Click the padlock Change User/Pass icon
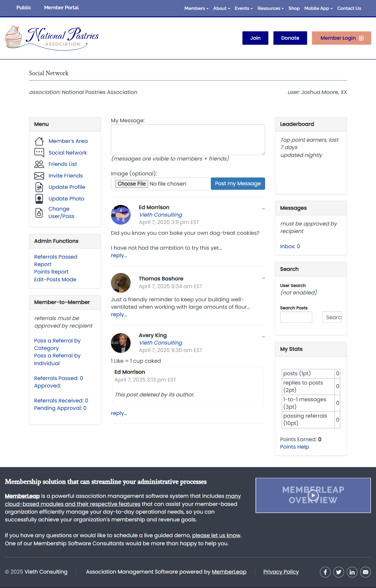This screenshot has width=376, height=588. (x=39, y=213)
